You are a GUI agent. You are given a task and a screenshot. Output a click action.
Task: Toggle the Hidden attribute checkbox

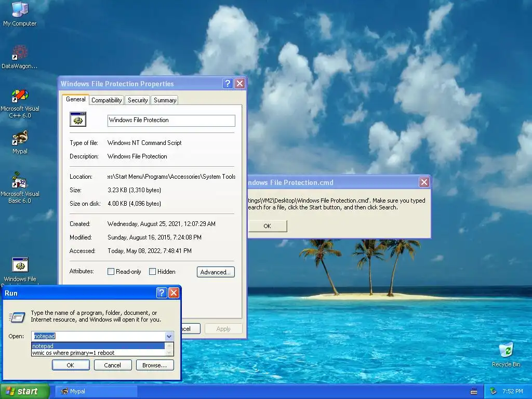click(152, 271)
